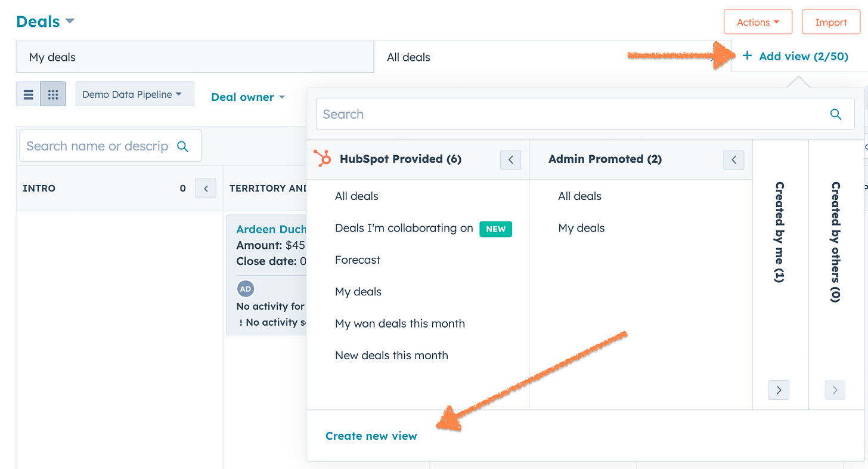This screenshot has width=868, height=469.
Task: Select the All deals tab
Action: tap(552, 57)
